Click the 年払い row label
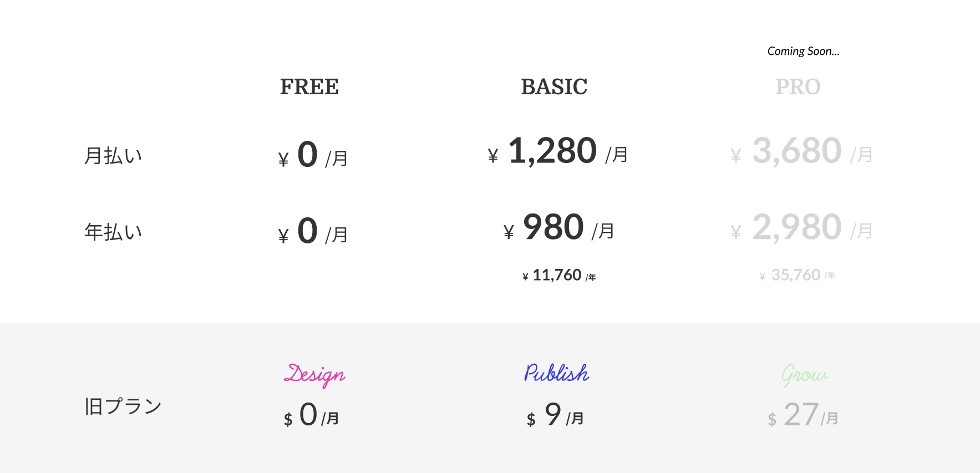Image resolution: width=980 pixels, height=473 pixels. 113,232
